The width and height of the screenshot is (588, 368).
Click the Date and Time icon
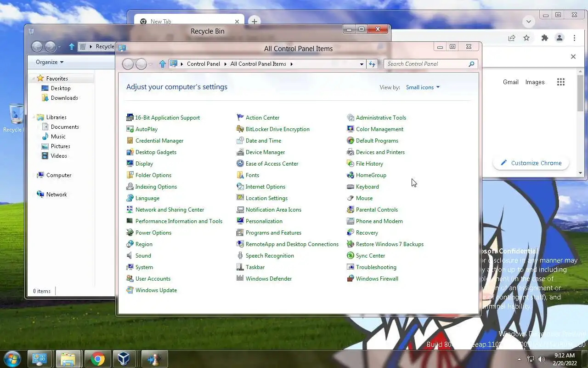coord(240,141)
